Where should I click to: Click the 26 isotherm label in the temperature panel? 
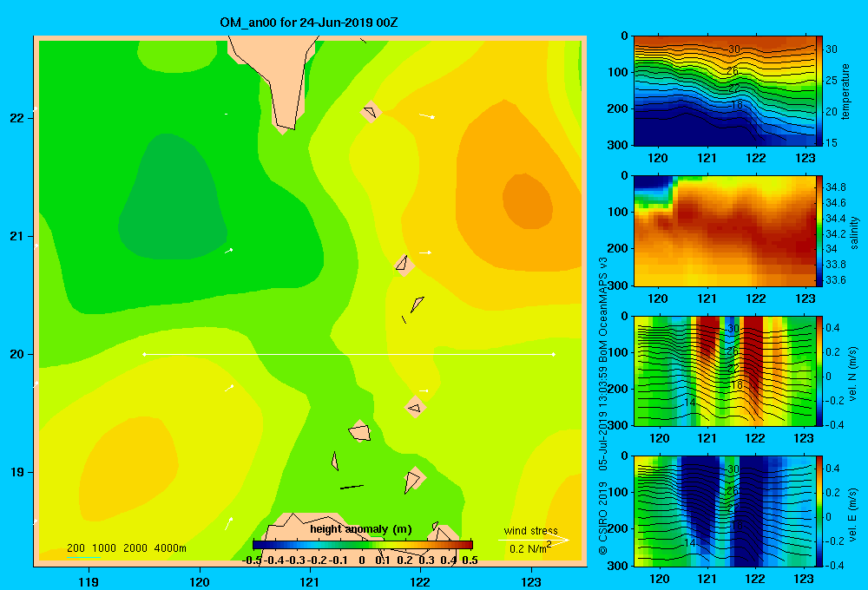pyautogui.click(x=733, y=71)
